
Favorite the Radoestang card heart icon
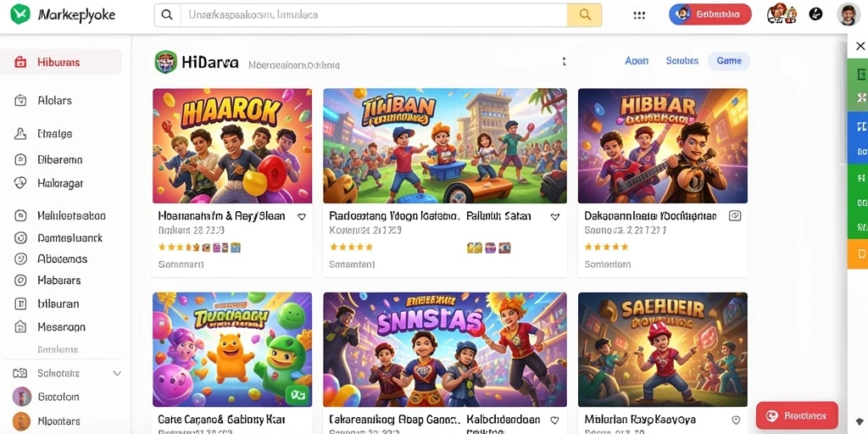(x=554, y=217)
